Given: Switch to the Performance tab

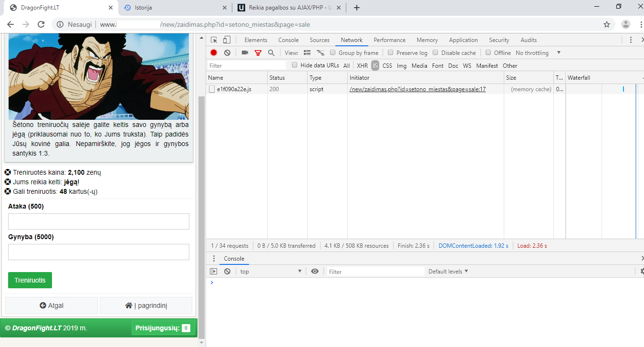Looking at the screenshot, I should 390,40.
